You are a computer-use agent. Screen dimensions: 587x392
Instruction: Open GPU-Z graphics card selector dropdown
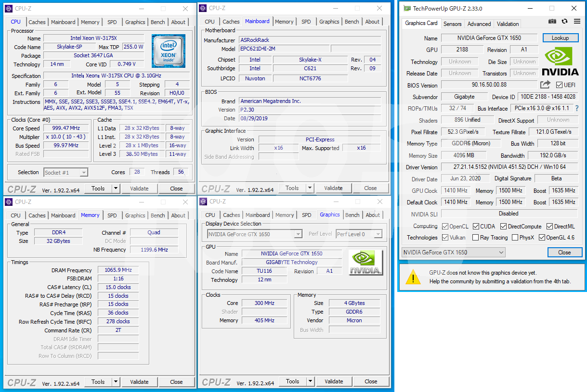453,252
